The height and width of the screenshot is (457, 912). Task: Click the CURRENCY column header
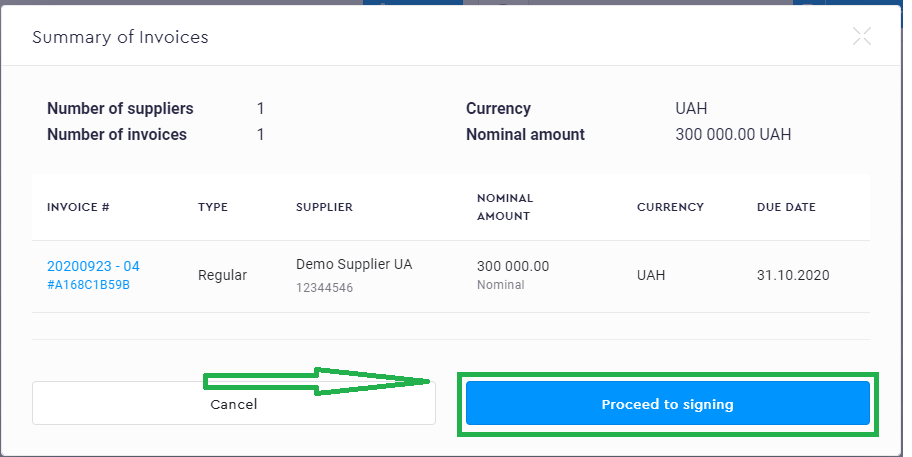(x=670, y=207)
